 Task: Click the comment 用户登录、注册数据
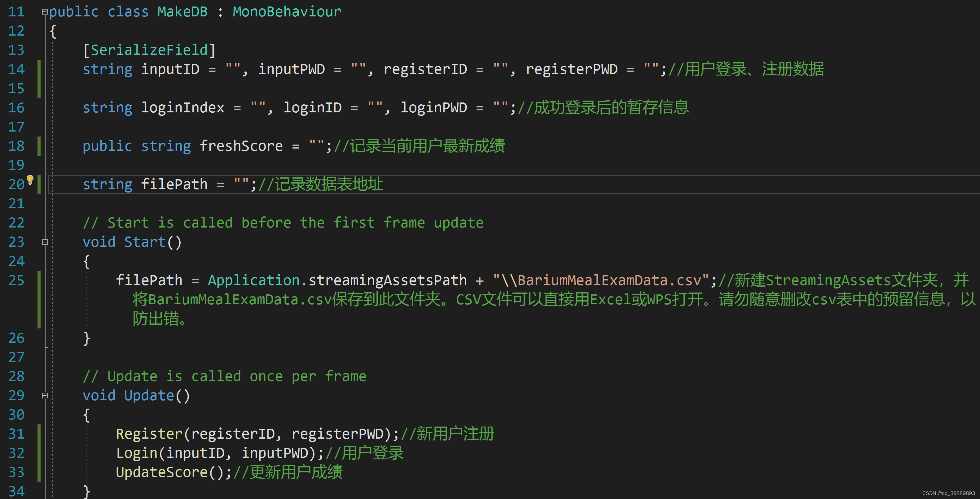[x=746, y=69]
